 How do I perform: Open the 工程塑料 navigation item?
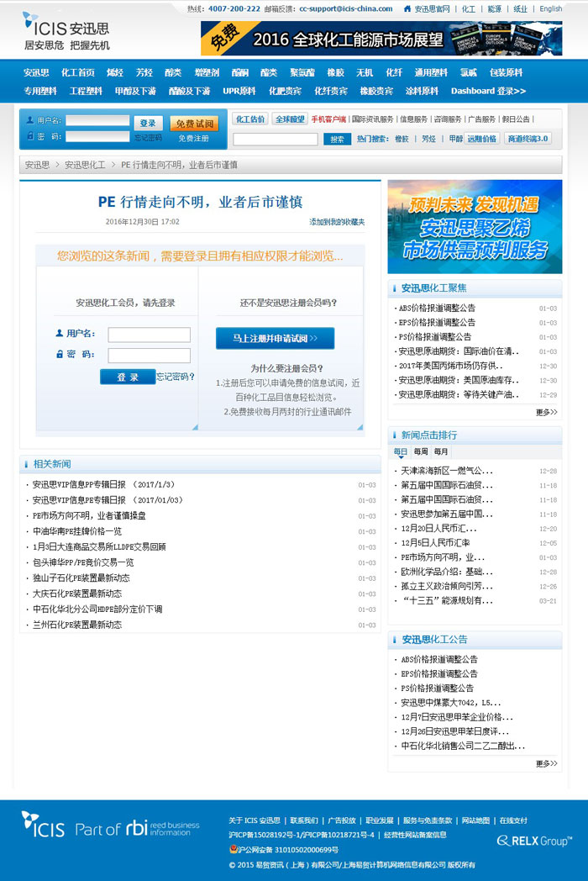tap(86, 91)
